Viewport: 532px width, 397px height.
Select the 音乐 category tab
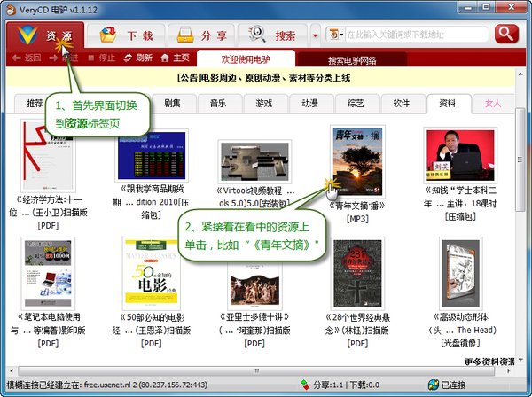point(218,103)
